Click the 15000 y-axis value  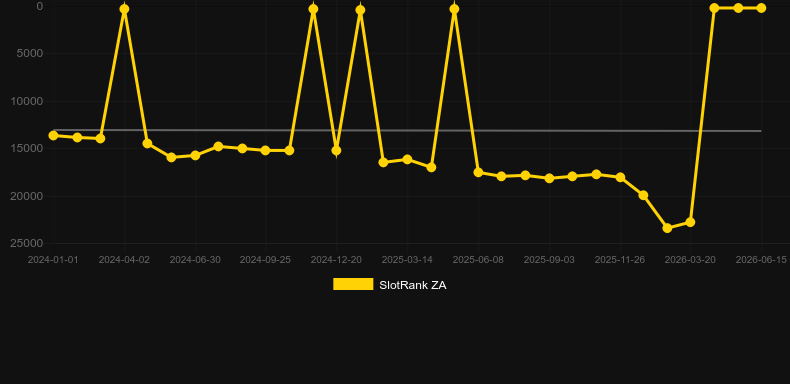27,148
